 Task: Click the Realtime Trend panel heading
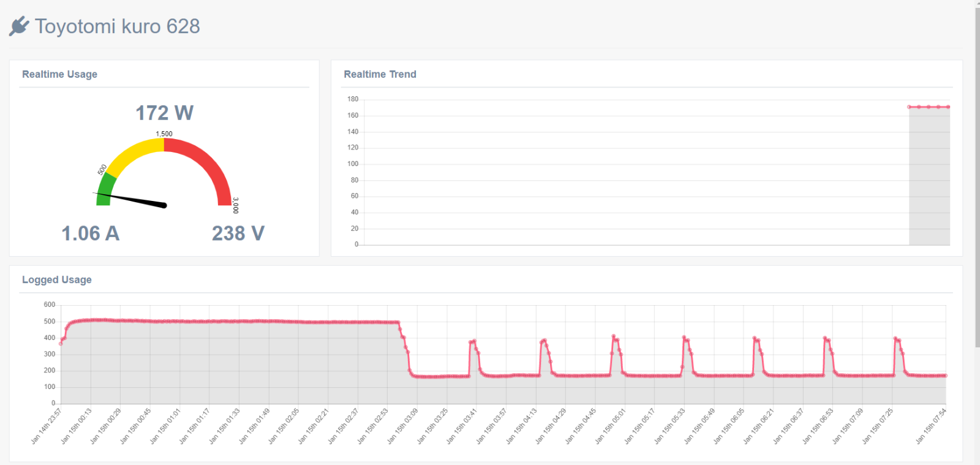[380, 74]
